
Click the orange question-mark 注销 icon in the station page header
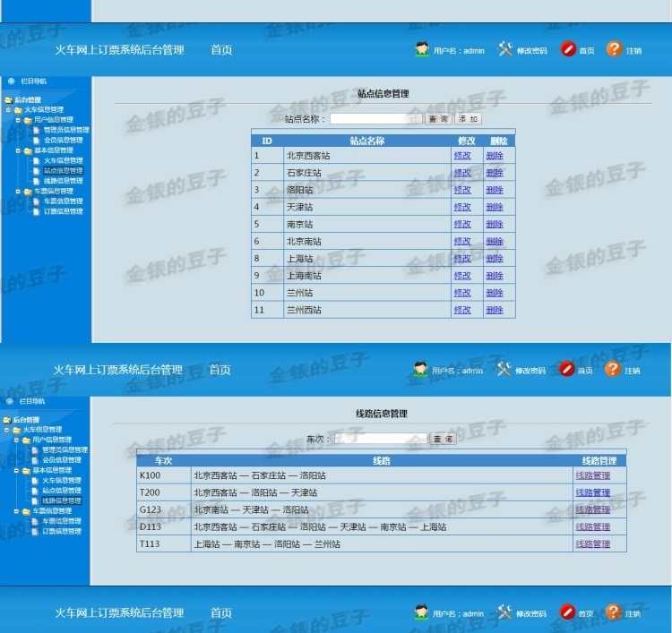click(x=614, y=49)
